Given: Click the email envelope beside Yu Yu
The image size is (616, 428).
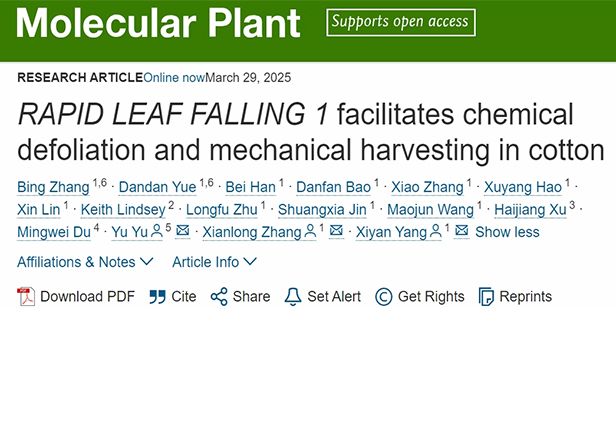Looking at the screenshot, I should pyautogui.click(x=182, y=232).
